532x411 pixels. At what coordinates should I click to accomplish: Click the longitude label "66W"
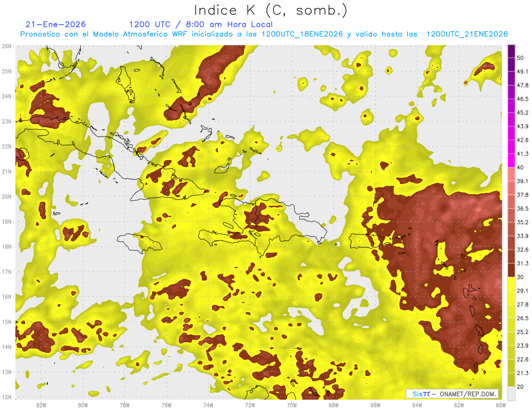[375, 405]
